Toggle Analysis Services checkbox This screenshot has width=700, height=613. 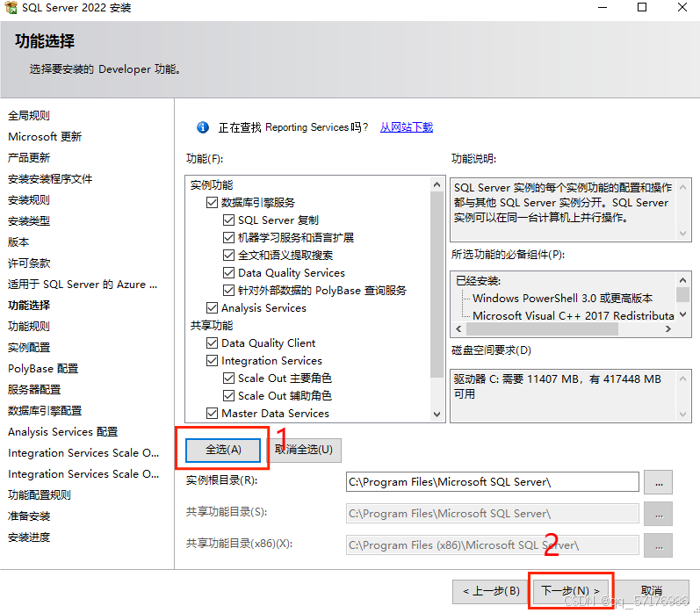click(x=212, y=308)
